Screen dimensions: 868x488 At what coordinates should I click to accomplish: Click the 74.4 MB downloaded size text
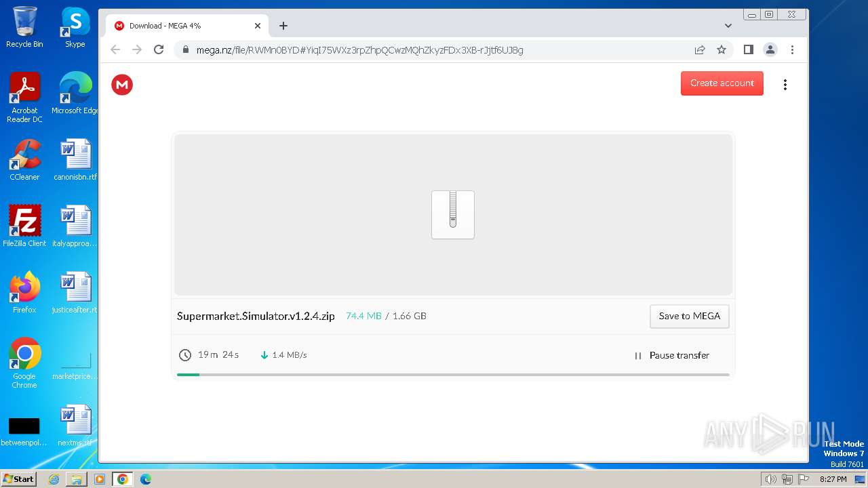(363, 316)
